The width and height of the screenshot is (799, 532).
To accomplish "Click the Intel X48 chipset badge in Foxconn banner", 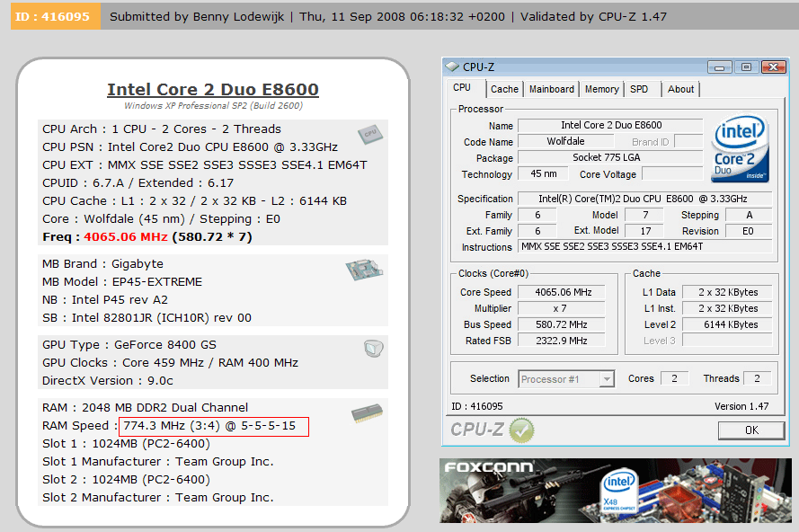I will [x=619, y=492].
